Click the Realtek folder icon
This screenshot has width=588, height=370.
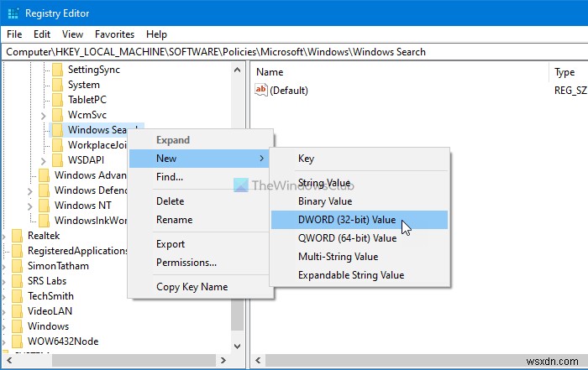pos(17,236)
